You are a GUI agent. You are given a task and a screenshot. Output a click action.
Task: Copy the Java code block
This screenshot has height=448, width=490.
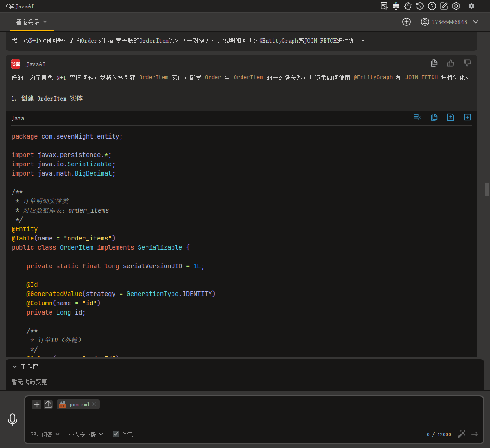(x=434, y=117)
